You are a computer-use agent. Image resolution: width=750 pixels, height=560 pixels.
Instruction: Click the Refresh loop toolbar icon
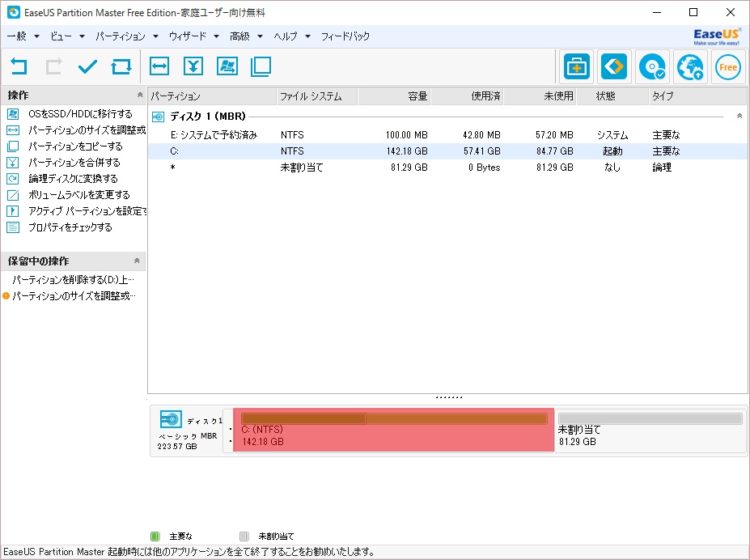(x=121, y=66)
